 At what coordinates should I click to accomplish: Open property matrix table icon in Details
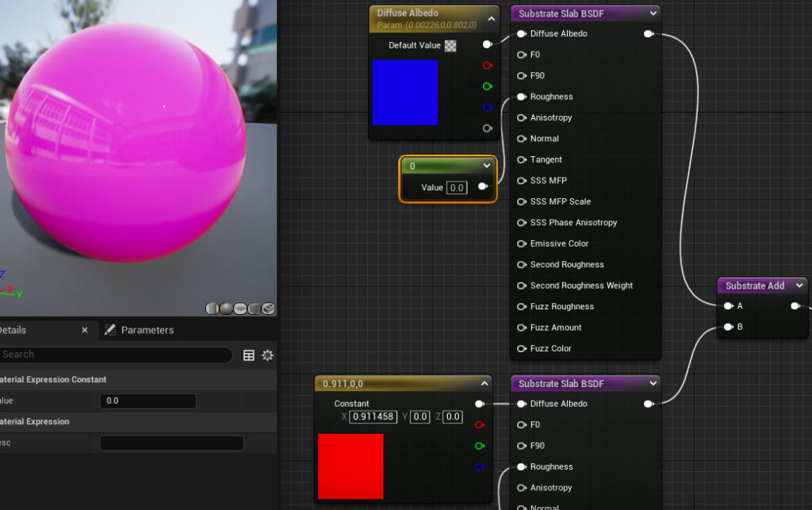[248, 355]
